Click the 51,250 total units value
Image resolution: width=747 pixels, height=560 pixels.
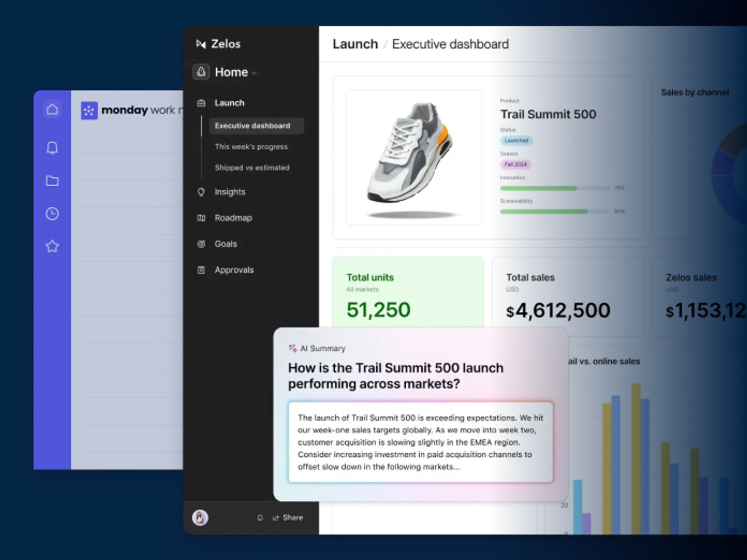pyautogui.click(x=378, y=310)
